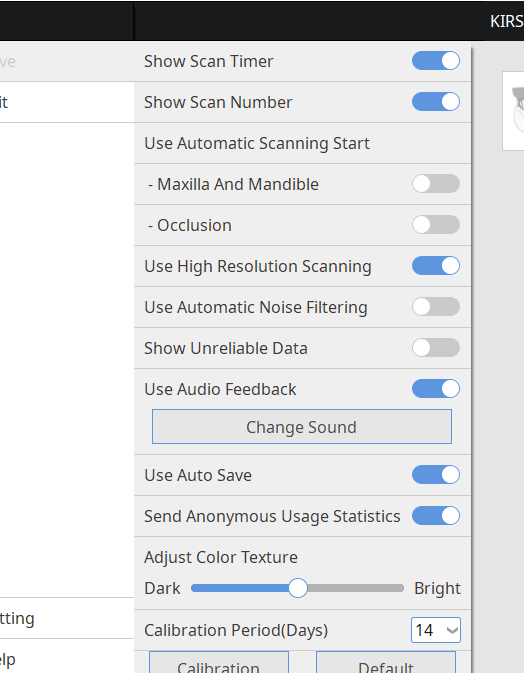524x673 pixels.
Task: Turn on Occlusion automatic scanning start
Action: (x=436, y=225)
